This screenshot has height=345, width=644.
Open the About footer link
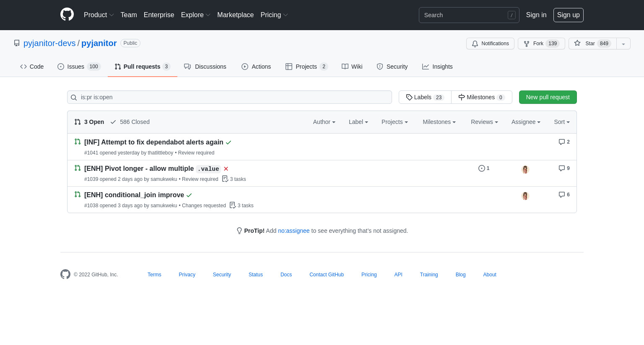490,275
